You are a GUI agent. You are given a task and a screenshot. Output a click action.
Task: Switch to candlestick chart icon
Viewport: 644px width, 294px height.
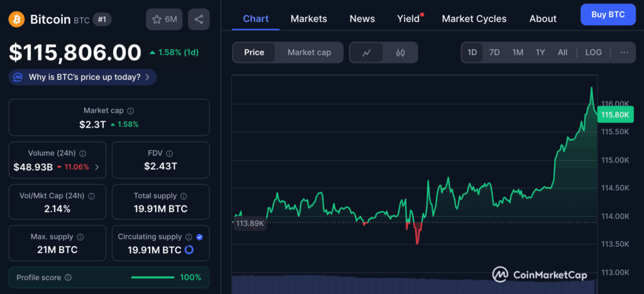click(x=400, y=53)
